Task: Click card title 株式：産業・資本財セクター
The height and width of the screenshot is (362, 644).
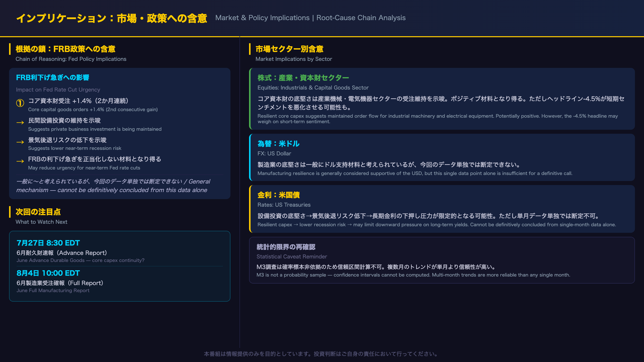Action: pos(303,78)
